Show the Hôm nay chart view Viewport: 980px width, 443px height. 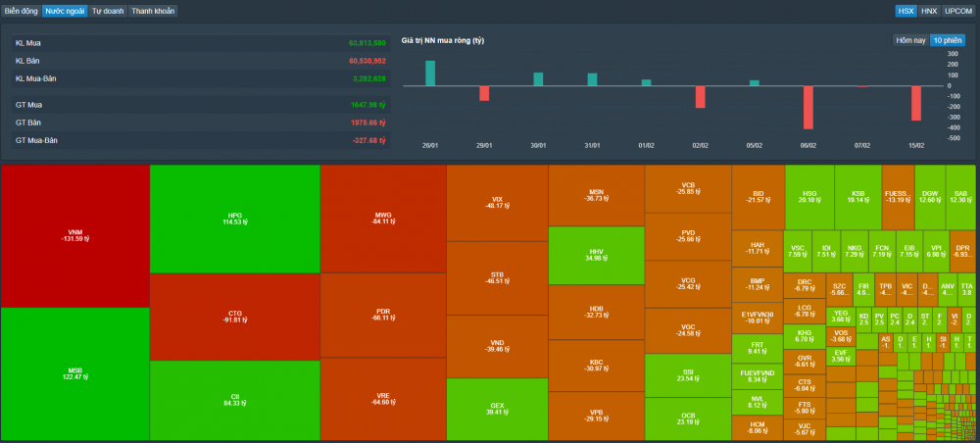[910, 40]
